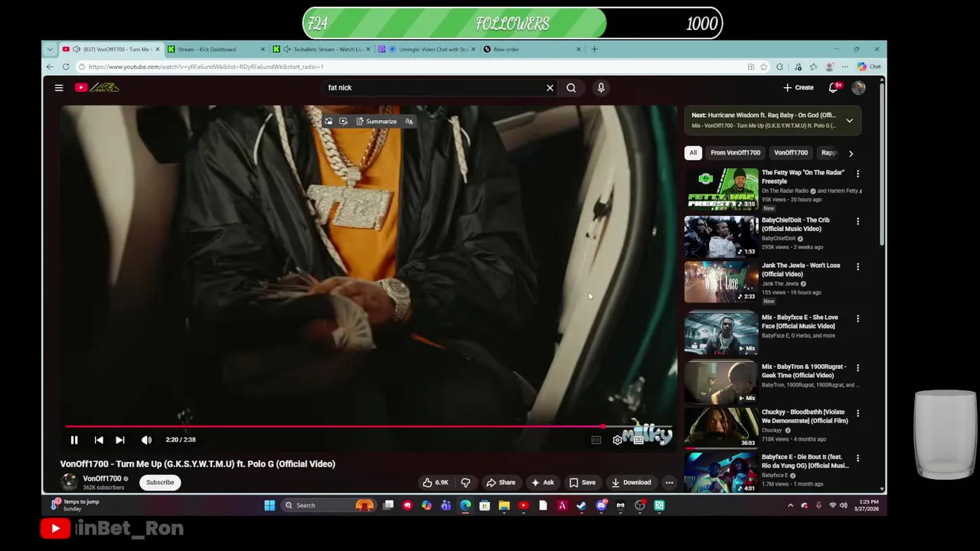Screen dimensions: 980x551
Task: Focus the browser address bar URL
Action: 205,67
